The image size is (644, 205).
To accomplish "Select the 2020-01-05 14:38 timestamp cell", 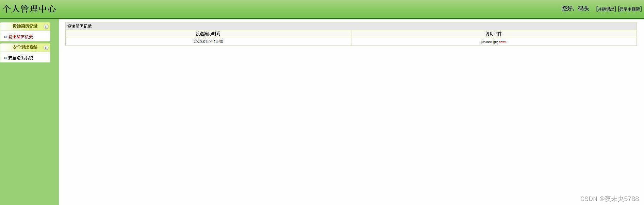I will pos(208,42).
